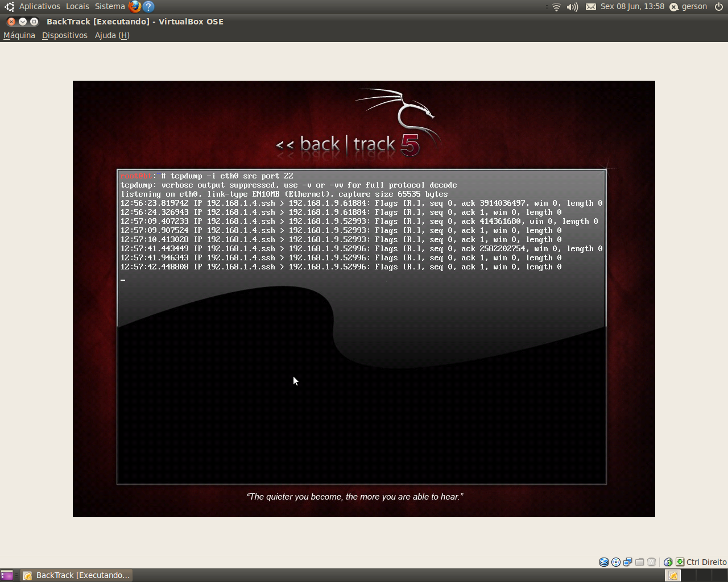Launch Firefox from the top panel

point(135,6)
